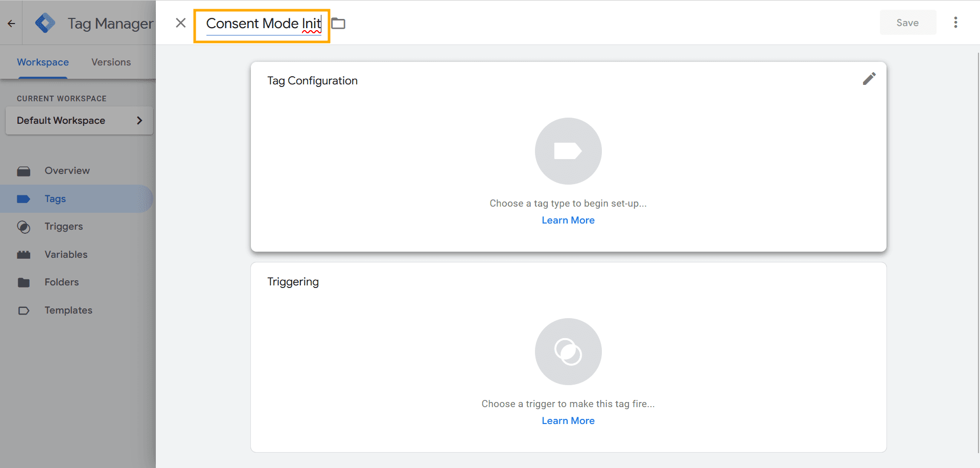Click the tag type circular icon
The height and width of the screenshot is (468, 980).
(568, 151)
